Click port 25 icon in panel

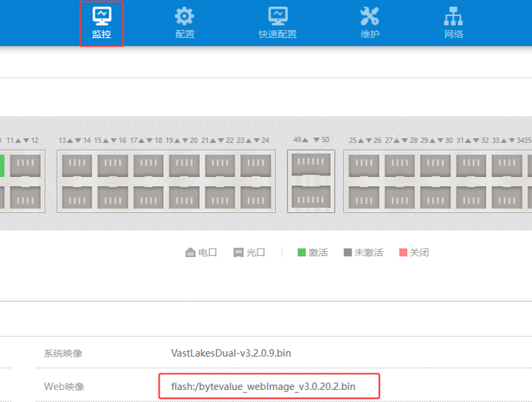(x=364, y=166)
